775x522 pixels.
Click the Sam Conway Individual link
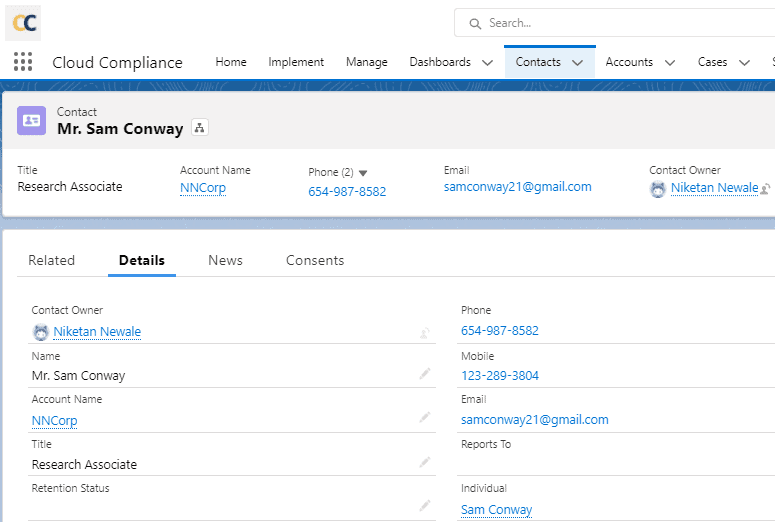tap(496, 509)
